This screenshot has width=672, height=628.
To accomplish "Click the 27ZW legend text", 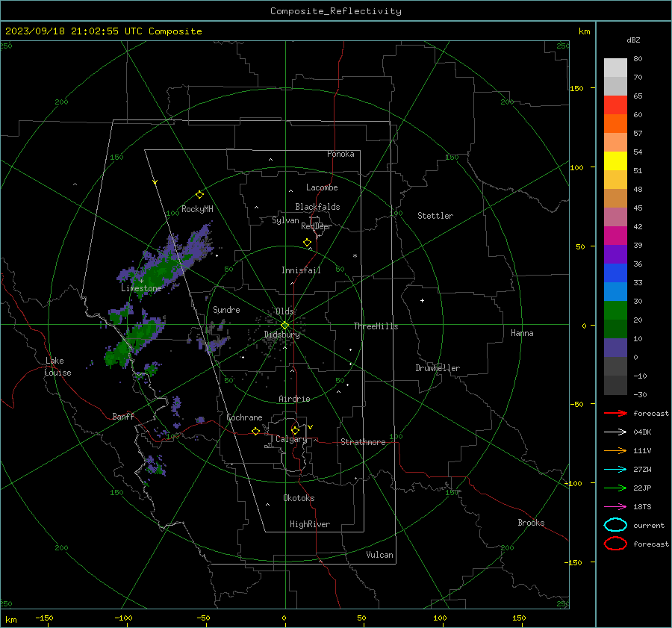I will 642,470.
